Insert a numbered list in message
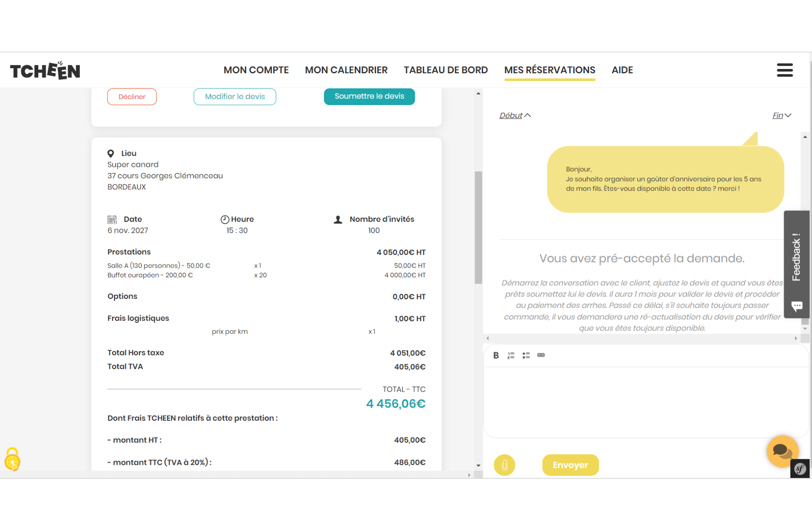Image resolution: width=812 pixels, height=508 pixels. coord(511,355)
